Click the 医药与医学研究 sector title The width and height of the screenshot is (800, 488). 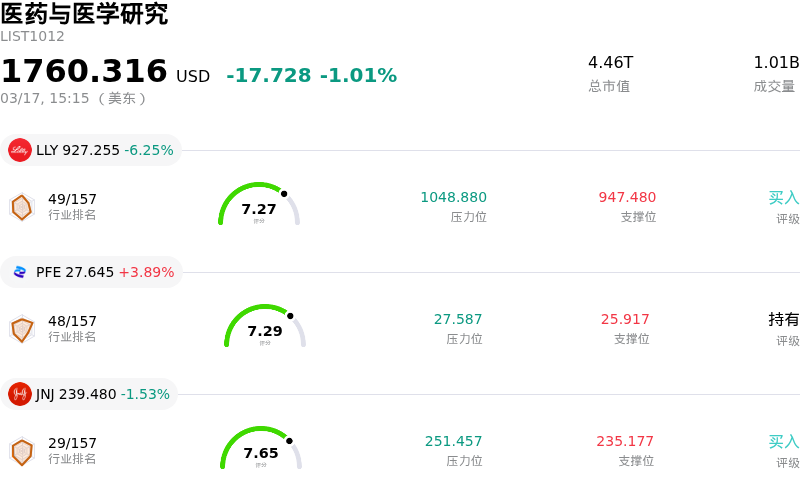(84, 14)
